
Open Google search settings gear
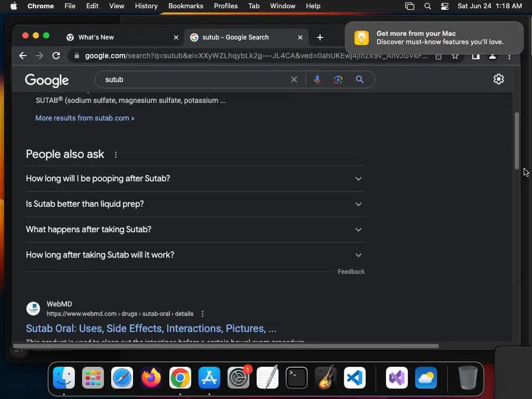(498, 79)
